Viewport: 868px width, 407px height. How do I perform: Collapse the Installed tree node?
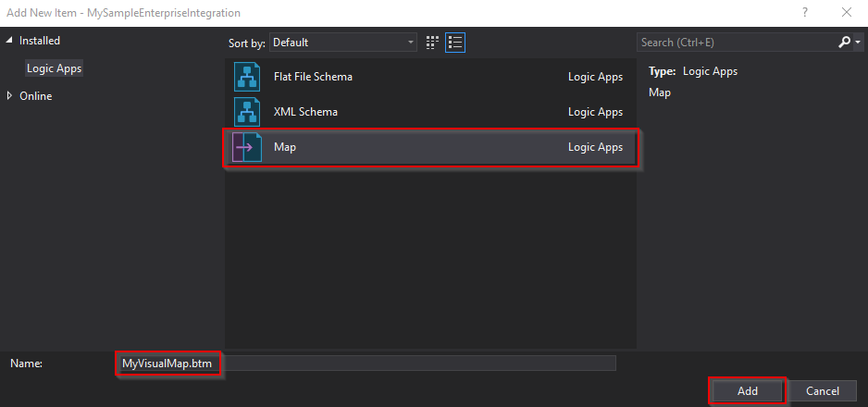10,41
